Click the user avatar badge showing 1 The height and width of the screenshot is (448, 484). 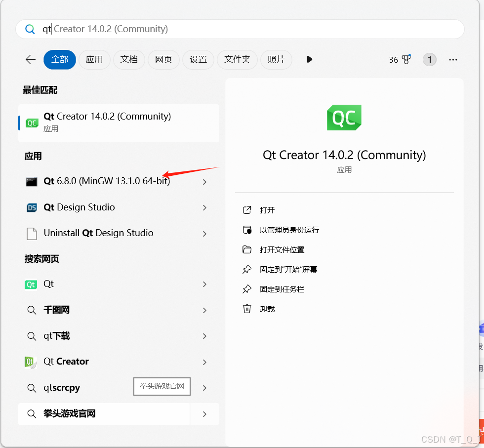tap(430, 59)
